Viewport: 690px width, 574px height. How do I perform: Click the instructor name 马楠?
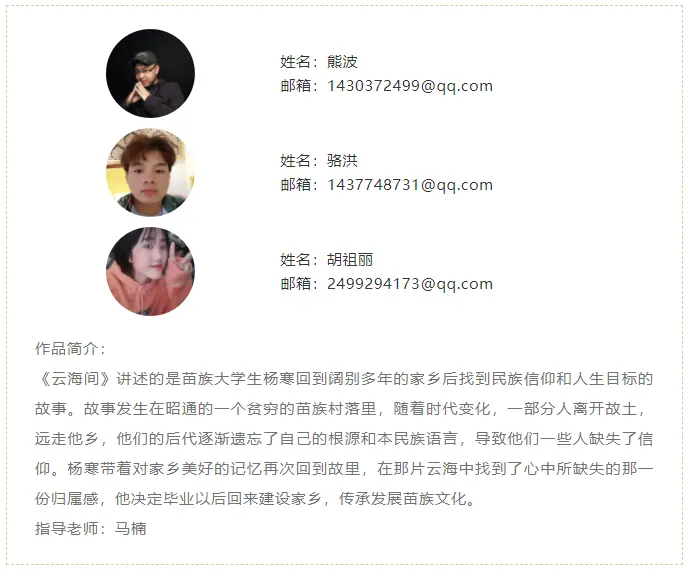pyautogui.click(x=130, y=529)
